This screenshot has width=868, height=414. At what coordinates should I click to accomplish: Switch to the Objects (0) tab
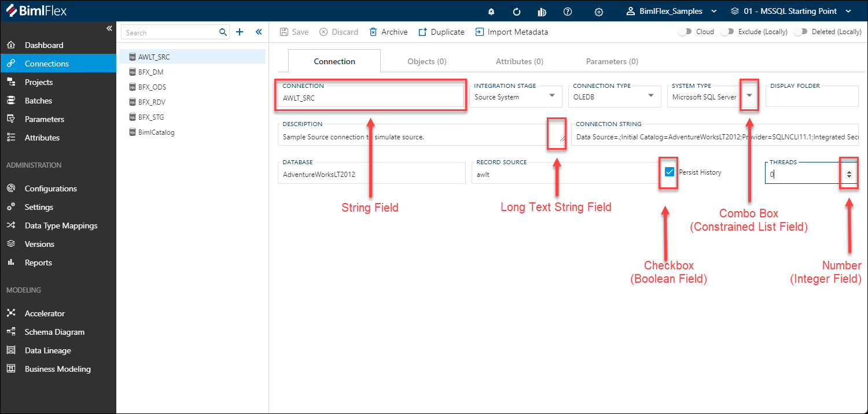click(426, 61)
